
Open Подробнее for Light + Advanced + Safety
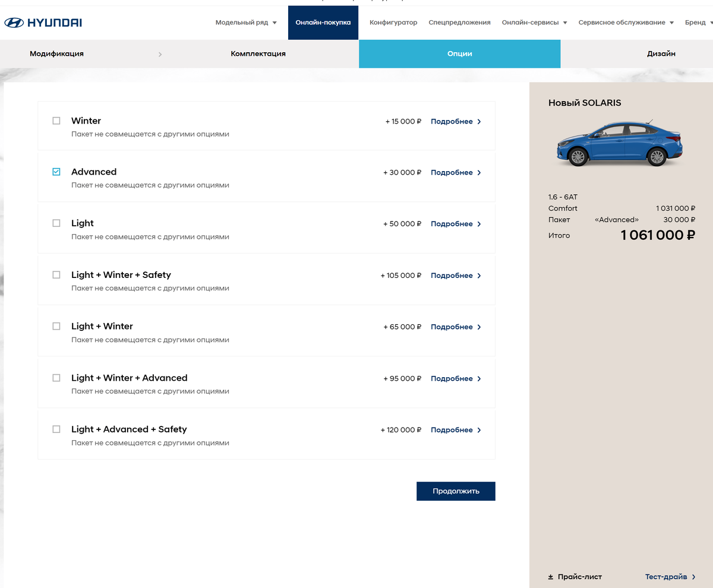pyautogui.click(x=452, y=430)
